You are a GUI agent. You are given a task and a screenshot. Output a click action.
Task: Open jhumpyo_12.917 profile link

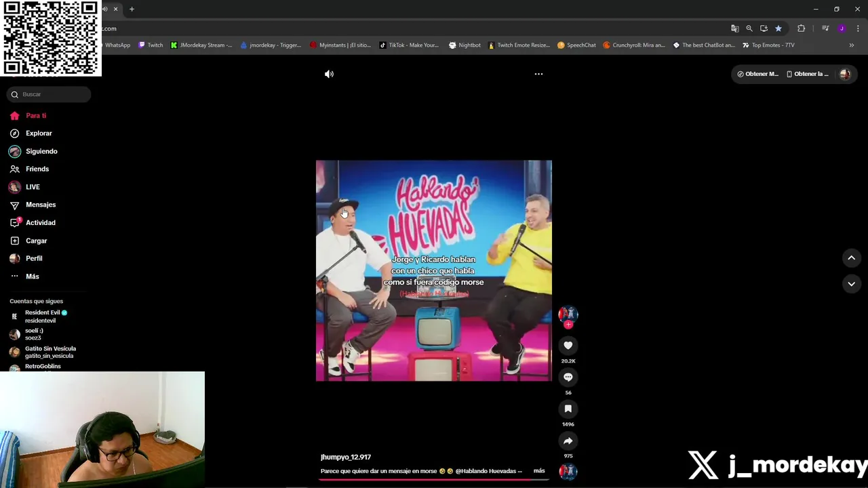[x=346, y=457]
